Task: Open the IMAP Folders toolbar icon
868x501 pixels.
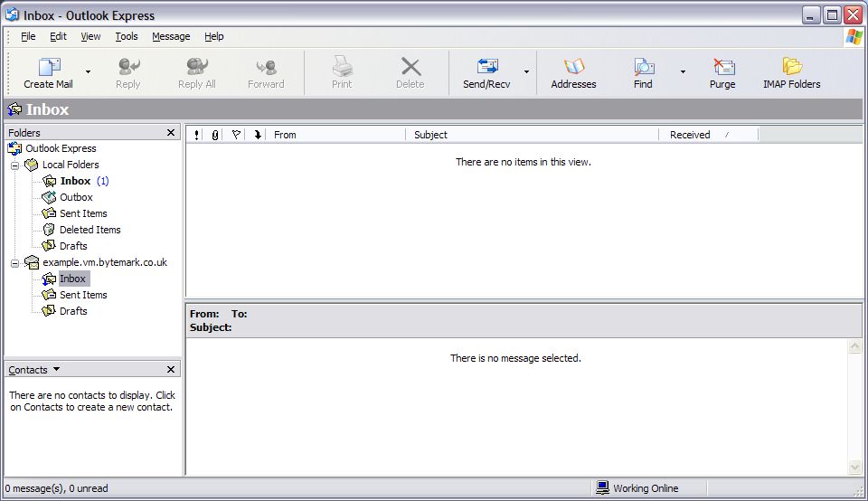Action: click(792, 67)
